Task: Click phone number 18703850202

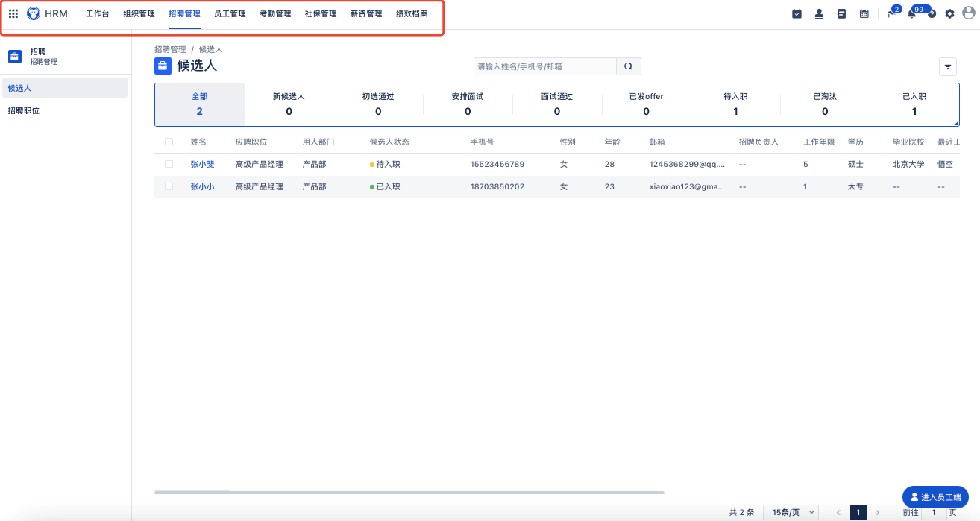Action: click(x=497, y=186)
